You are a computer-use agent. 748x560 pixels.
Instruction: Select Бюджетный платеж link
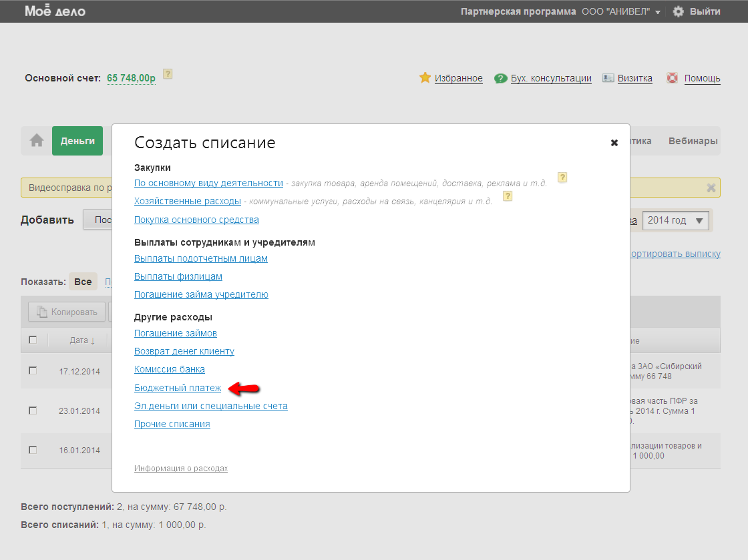178,388
